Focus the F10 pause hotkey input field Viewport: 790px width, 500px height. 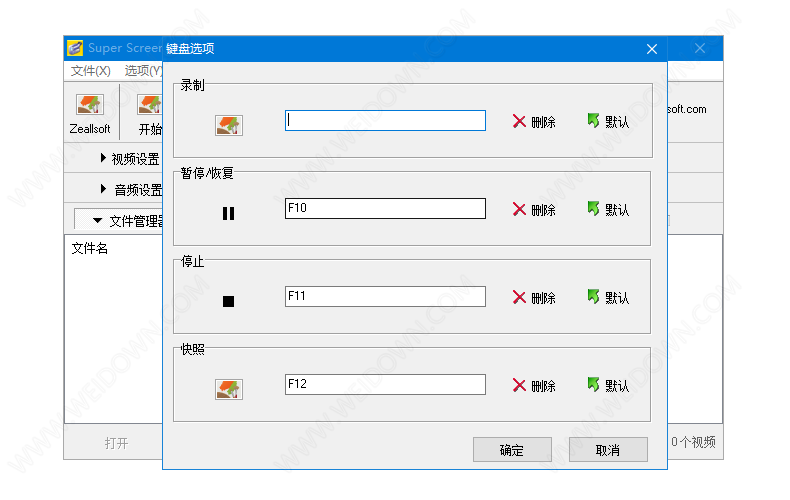pos(385,209)
